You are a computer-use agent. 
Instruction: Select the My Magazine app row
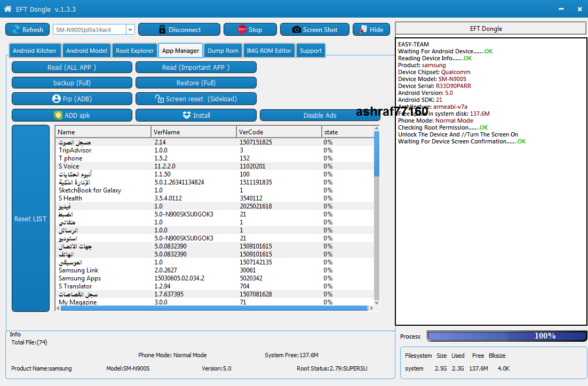tap(214, 302)
